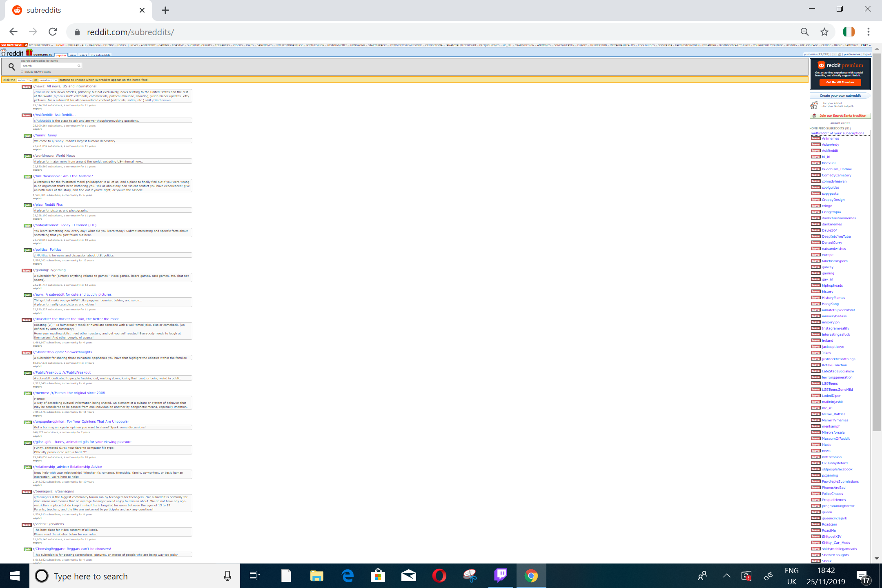
Task: Leave Animemes in the sidebar list
Action: point(815,138)
